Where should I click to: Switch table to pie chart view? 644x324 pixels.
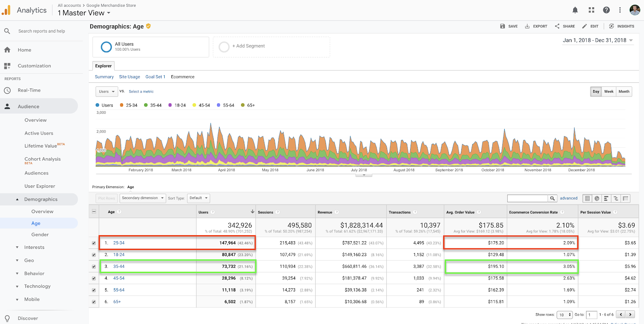tap(597, 198)
